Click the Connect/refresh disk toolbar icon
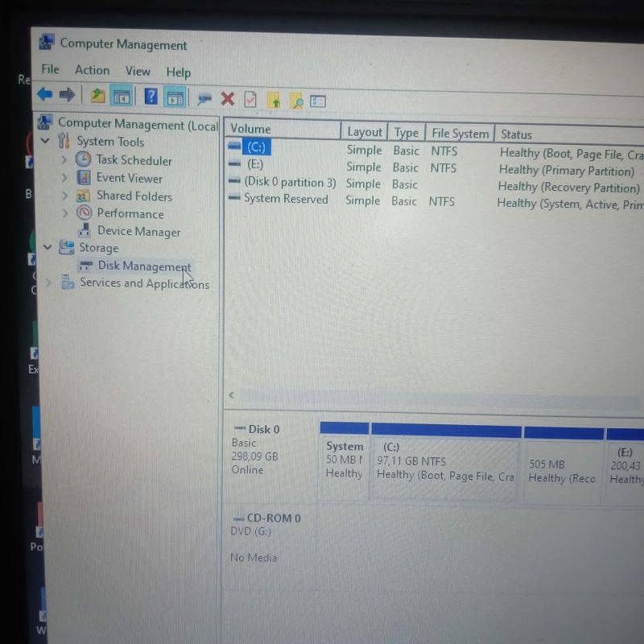 (x=204, y=98)
